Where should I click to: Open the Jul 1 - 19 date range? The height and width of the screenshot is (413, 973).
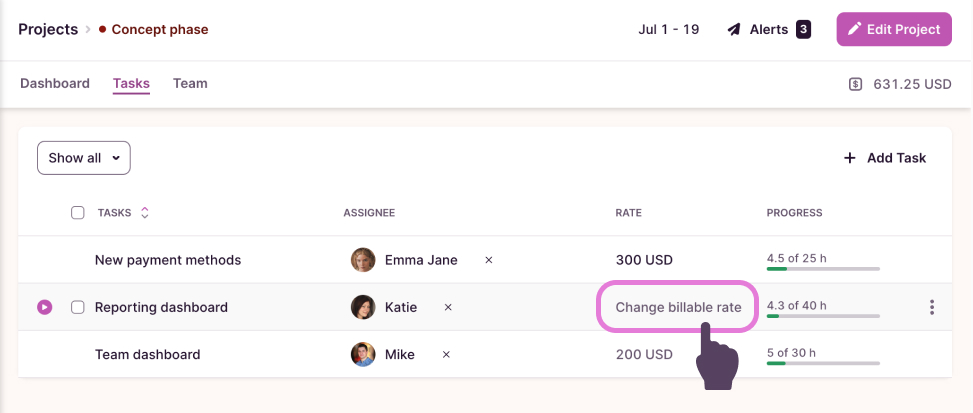click(669, 29)
